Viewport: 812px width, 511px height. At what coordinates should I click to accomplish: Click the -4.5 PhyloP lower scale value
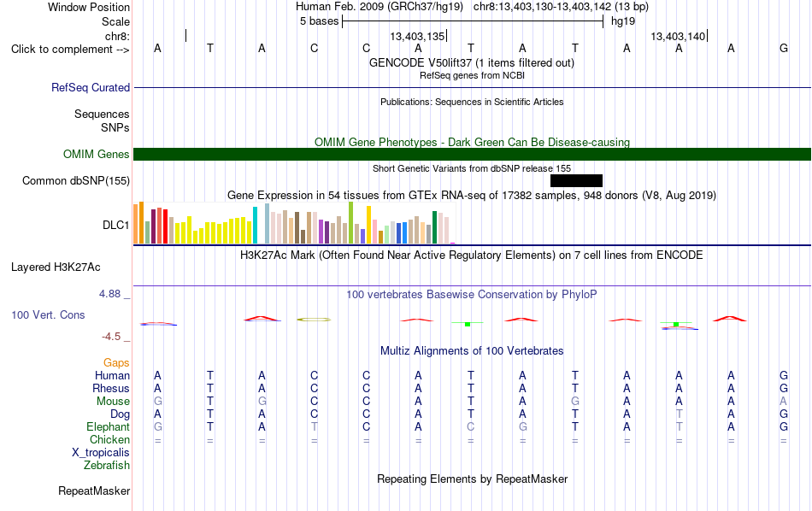[x=111, y=337]
